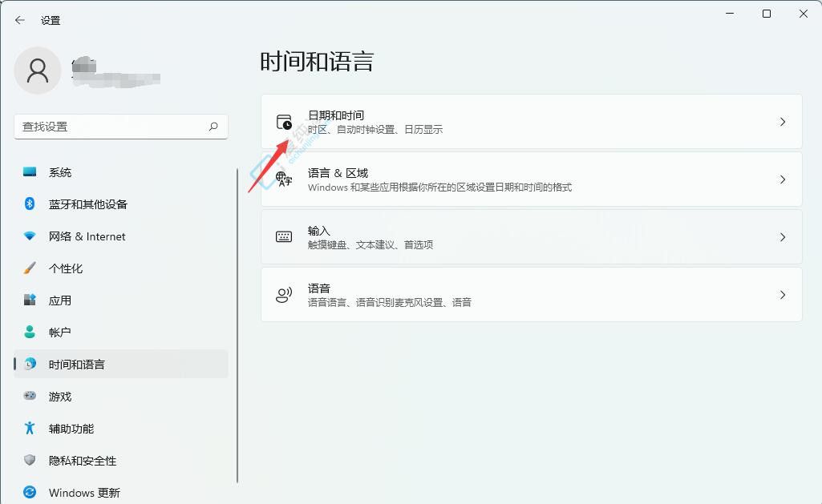The height and width of the screenshot is (504, 822).
Task: Click the Windows 更新 sync icon
Action: [x=27, y=493]
